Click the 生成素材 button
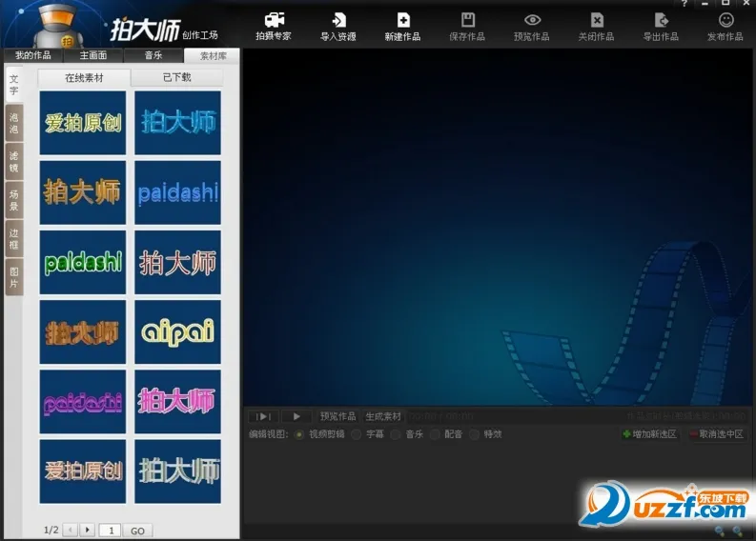The image size is (756, 541). (x=383, y=416)
